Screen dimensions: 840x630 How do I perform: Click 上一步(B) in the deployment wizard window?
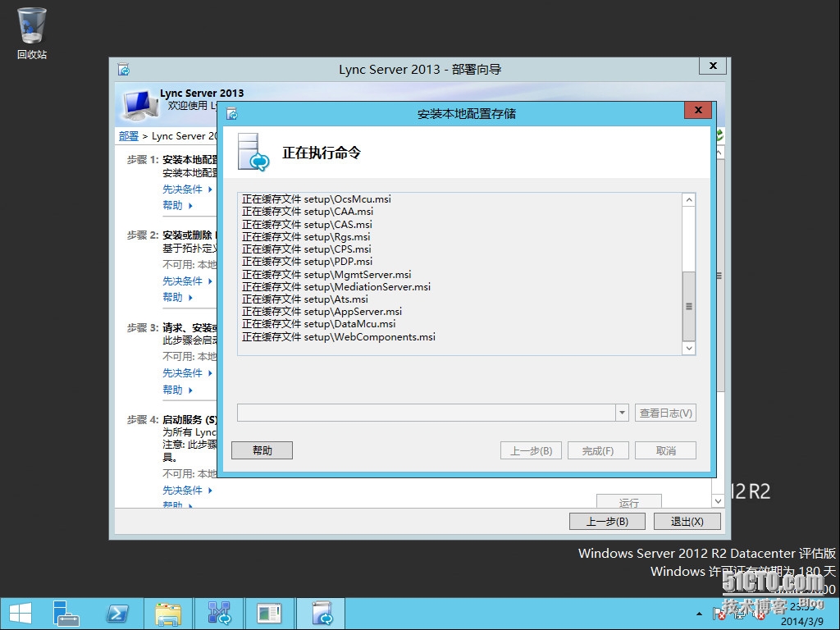(x=607, y=521)
